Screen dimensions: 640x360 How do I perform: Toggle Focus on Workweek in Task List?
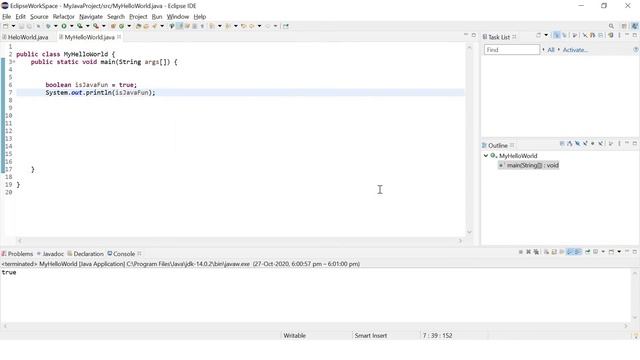574,36
